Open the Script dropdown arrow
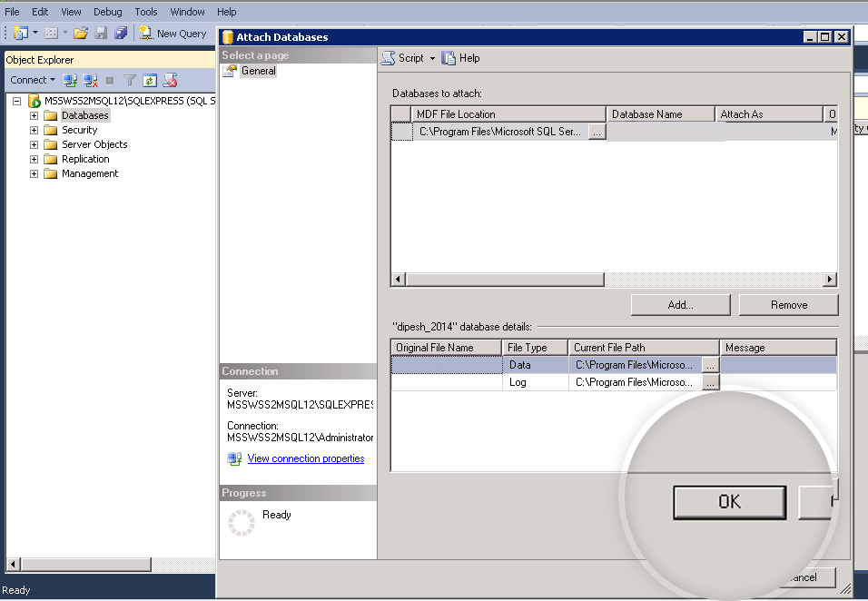This screenshot has height=601, width=868. click(x=432, y=58)
